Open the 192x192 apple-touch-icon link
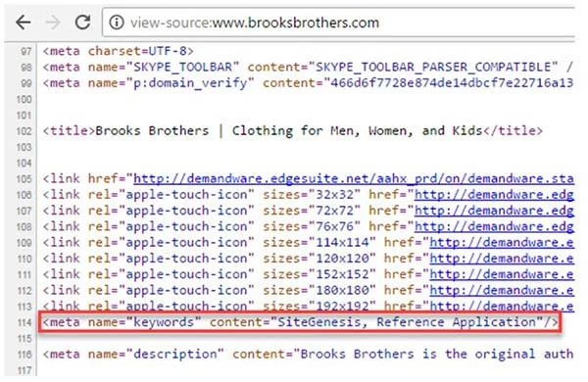 click(x=502, y=306)
